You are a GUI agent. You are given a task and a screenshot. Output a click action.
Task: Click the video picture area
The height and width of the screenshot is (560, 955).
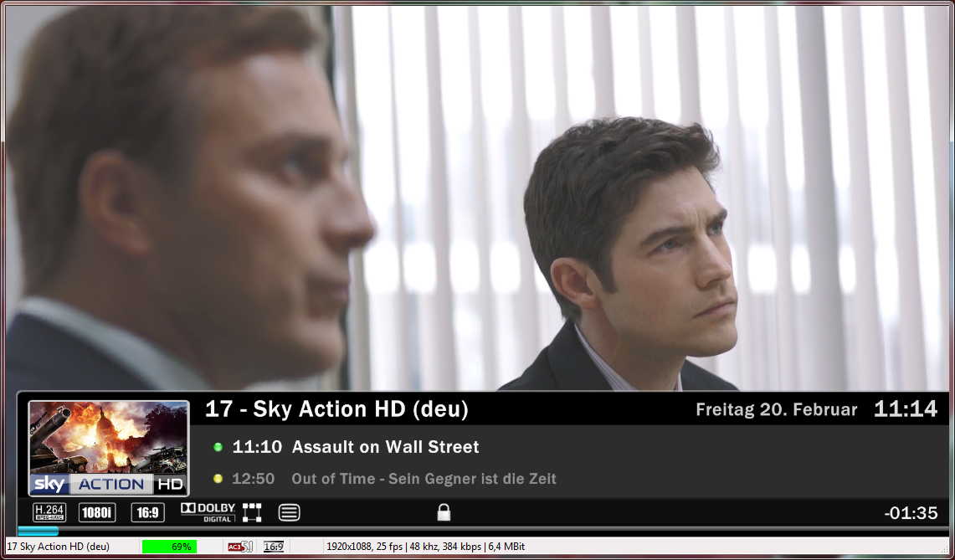point(477,198)
